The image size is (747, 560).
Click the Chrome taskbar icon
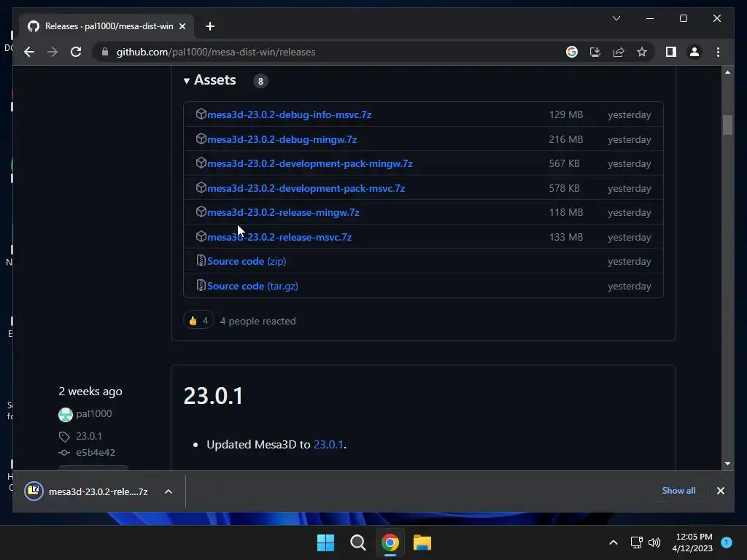click(x=390, y=542)
